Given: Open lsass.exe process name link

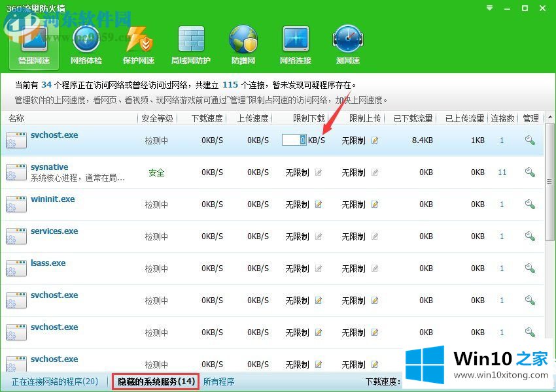Looking at the screenshot, I should (48, 263).
